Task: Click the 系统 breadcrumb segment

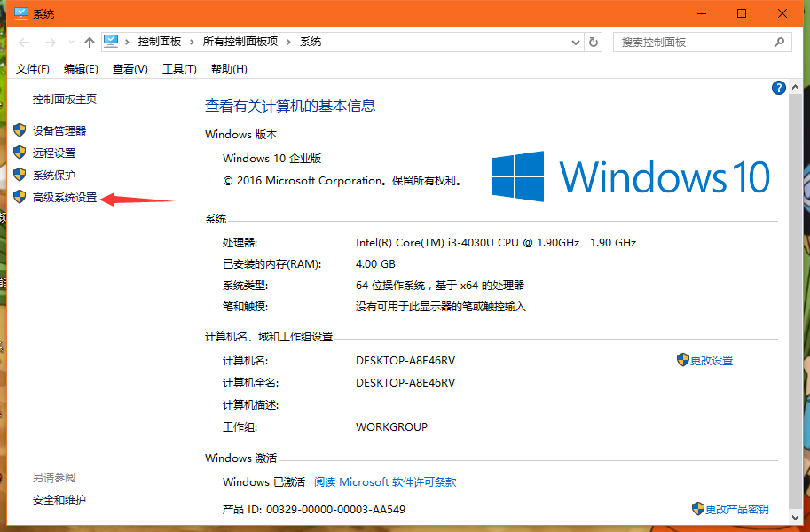Action: pyautogui.click(x=311, y=42)
